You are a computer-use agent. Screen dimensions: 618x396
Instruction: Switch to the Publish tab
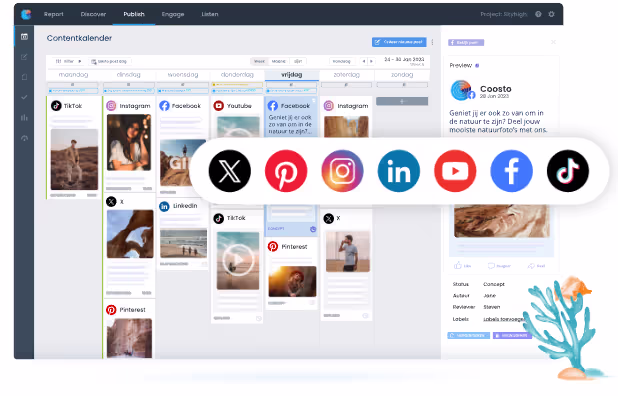pos(134,14)
